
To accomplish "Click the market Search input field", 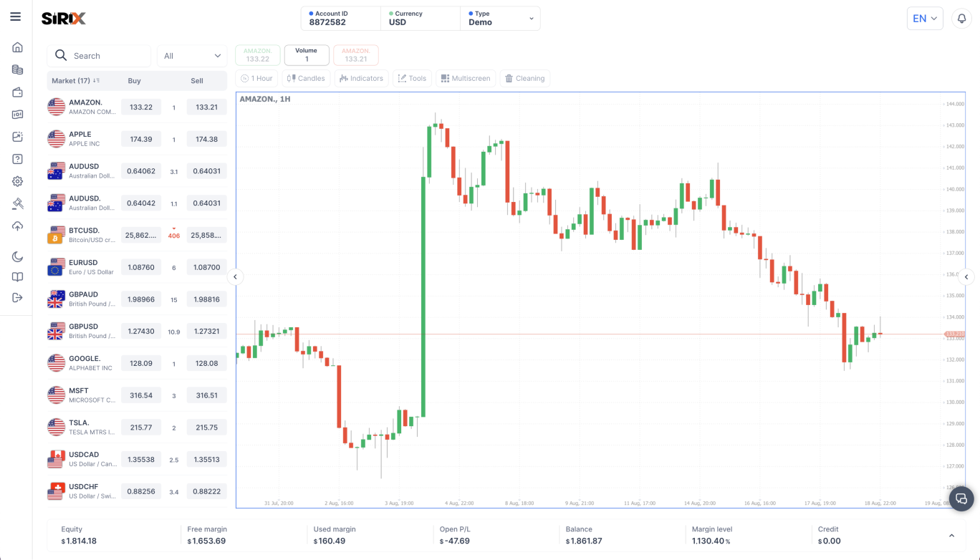I will click(107, 56).
